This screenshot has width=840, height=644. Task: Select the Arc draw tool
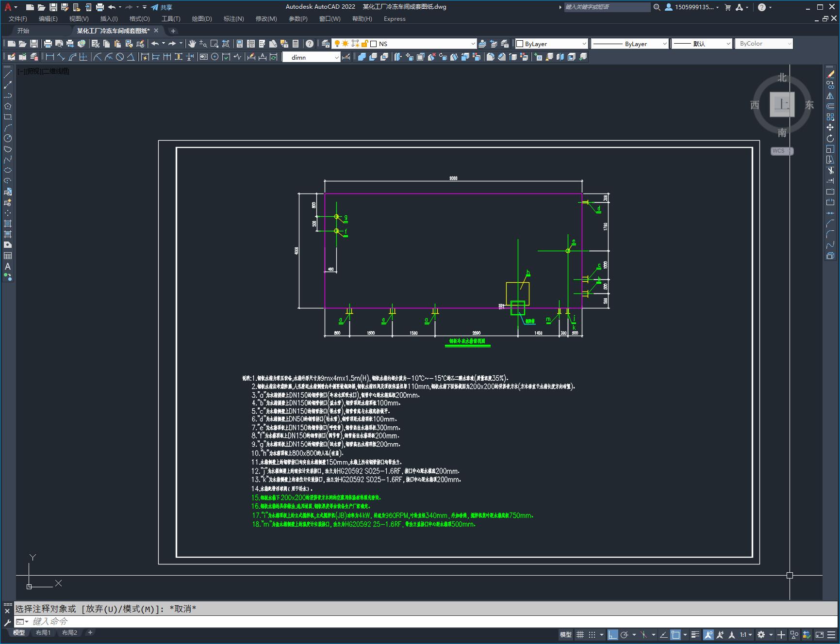click(x=8, y=128)
